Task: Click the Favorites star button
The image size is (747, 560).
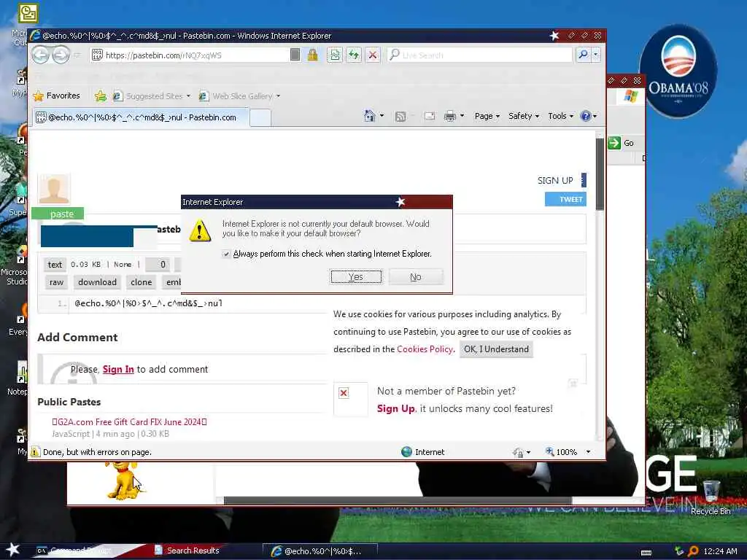Action: (x=57, y=96)
